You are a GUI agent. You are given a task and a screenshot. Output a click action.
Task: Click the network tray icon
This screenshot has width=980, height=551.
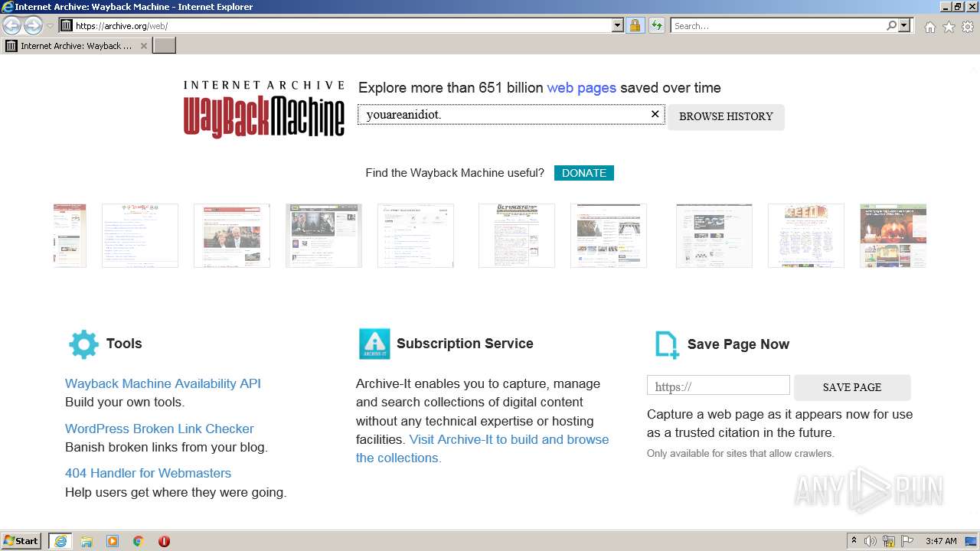click(889, 541)
